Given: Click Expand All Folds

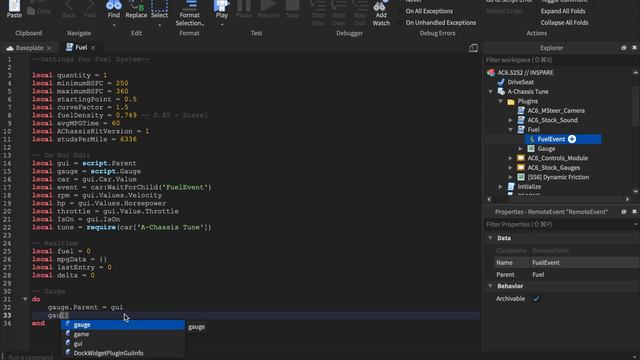Looking at the screenshot, I should tap(563, 11).
